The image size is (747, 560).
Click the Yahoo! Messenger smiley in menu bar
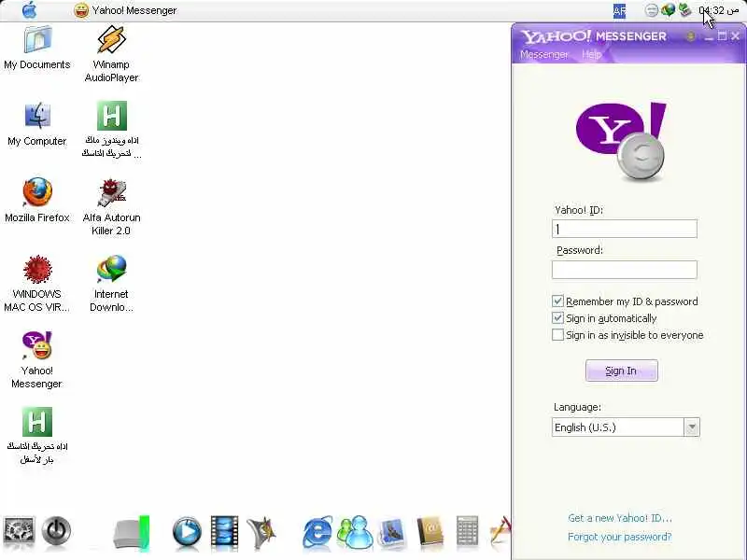81,10
